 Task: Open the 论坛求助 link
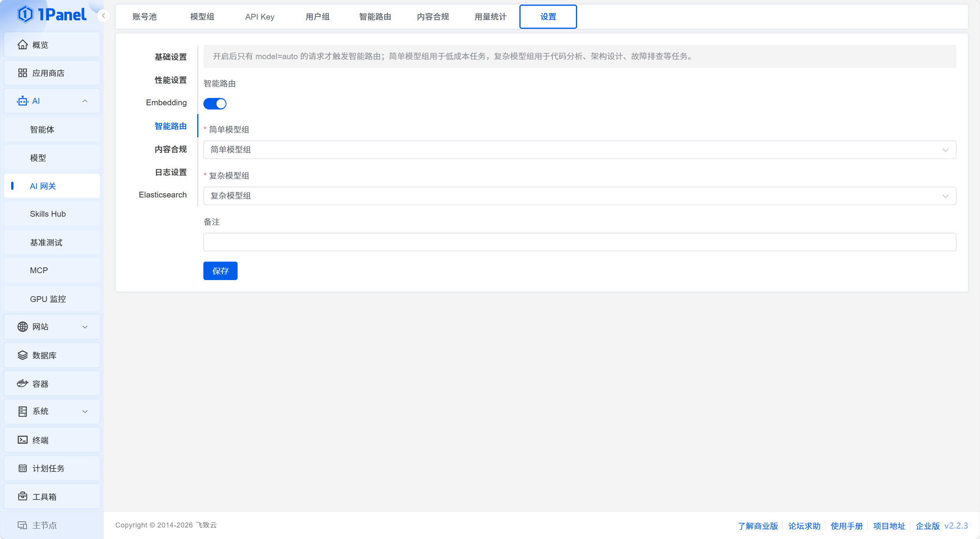pyautogui.click(x=804, y=526)
